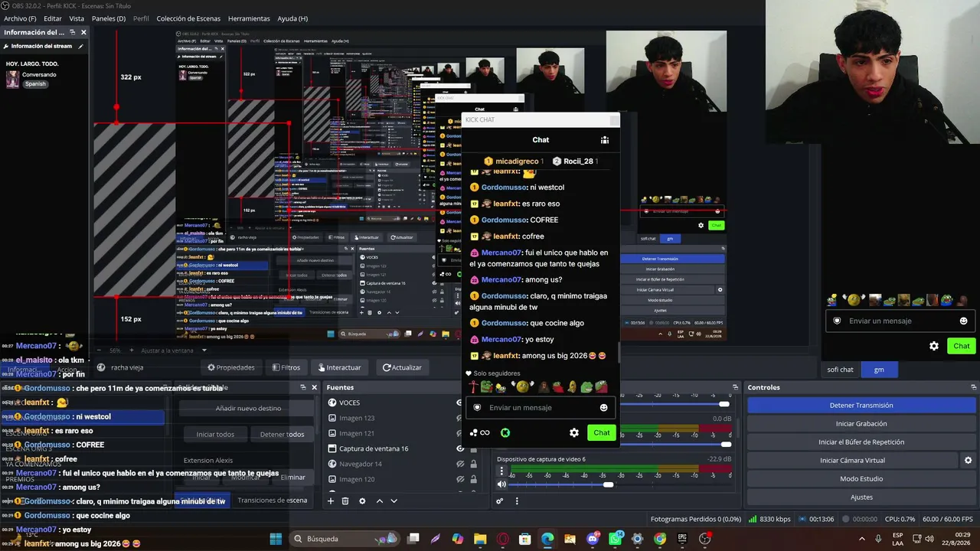The width and height of the screenshot is (980, 551).
Task: Start recording with Iniciar Grabación
Action: (x=861, y=424)
